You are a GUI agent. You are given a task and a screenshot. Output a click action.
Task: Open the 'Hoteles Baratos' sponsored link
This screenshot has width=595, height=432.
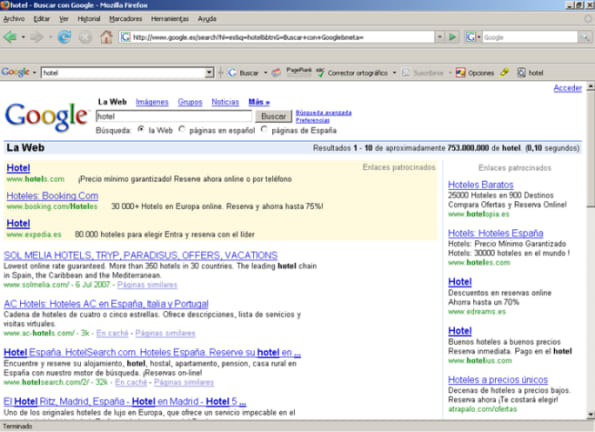[480, 184]
